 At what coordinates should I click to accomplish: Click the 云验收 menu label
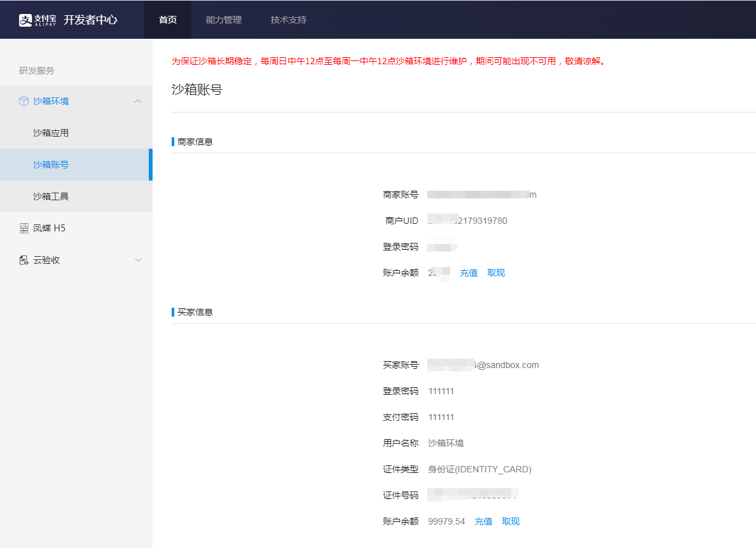coord(46,260)
